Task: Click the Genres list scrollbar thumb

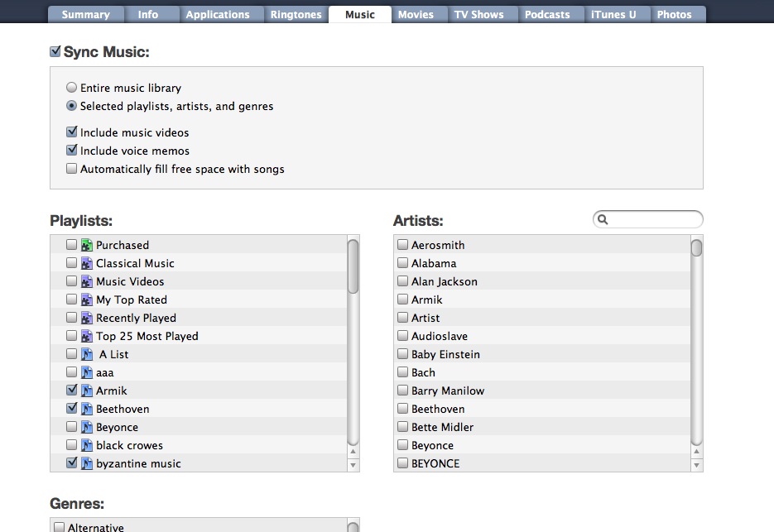Action: pos(353,527)
